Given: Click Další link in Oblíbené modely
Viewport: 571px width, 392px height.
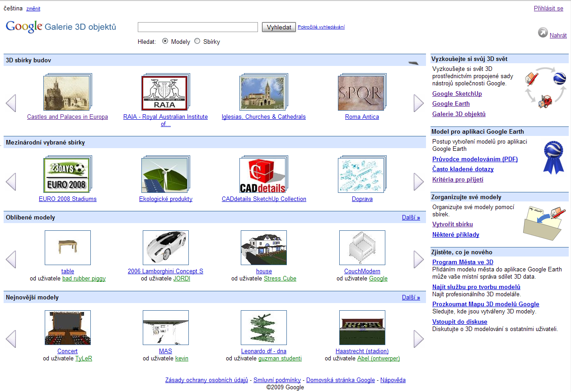Looking at the screenshot, I should coord(411,217).
